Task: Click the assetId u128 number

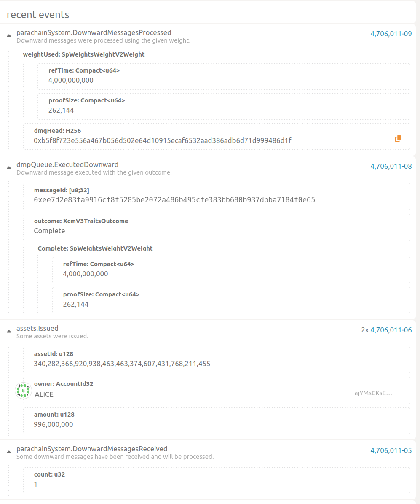Action: pyautogui.click(x=122, y=364)
